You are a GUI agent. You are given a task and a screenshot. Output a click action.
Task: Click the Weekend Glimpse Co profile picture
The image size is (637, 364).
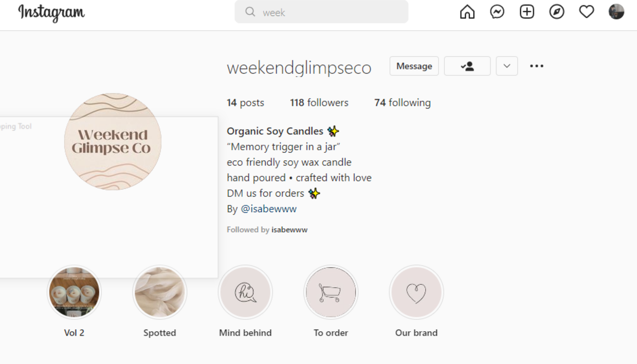click(113, 141)
